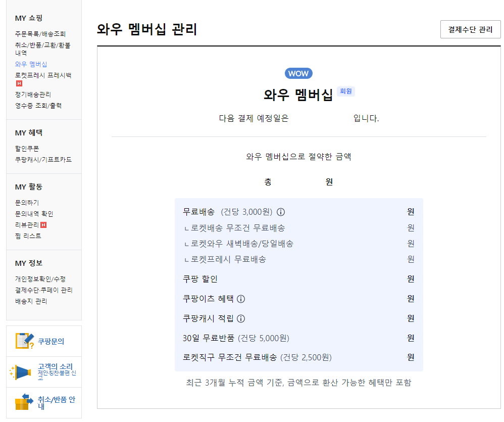Click MY 혜택 section heading
Viewport: 504px width, 422px height.
[29, 133]
